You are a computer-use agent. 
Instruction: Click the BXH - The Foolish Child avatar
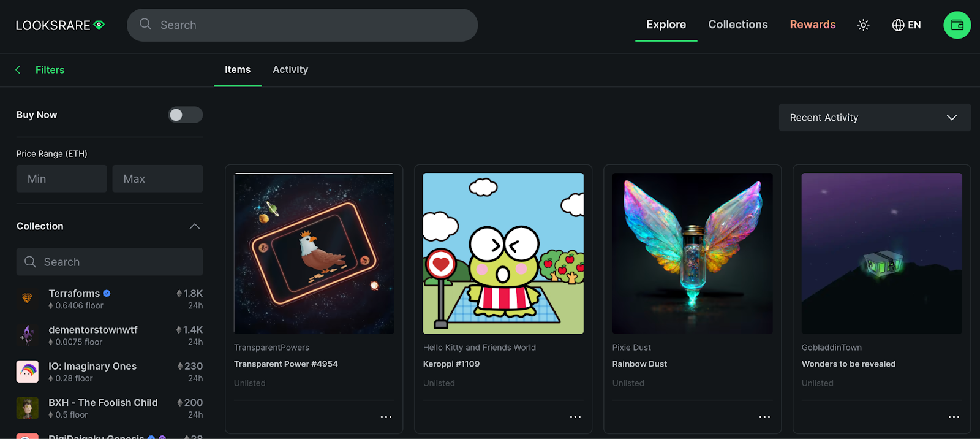click(27, 408)
